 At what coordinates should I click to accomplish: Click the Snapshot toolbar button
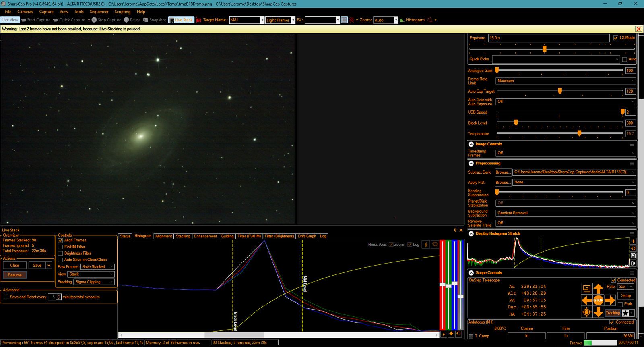pyautogui.click(x=155, y=20)
